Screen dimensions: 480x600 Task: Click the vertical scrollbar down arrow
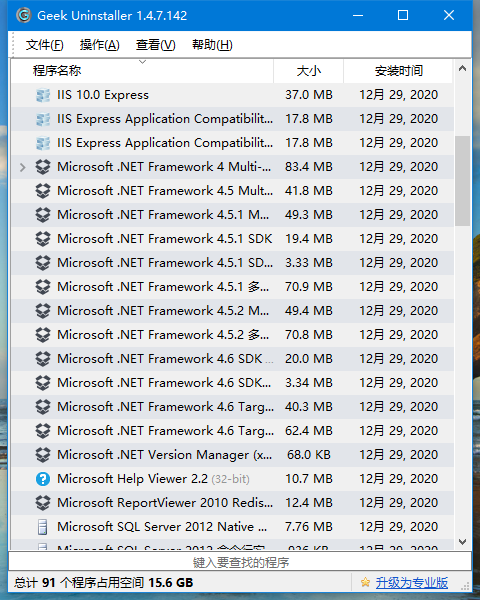(462, 542)
